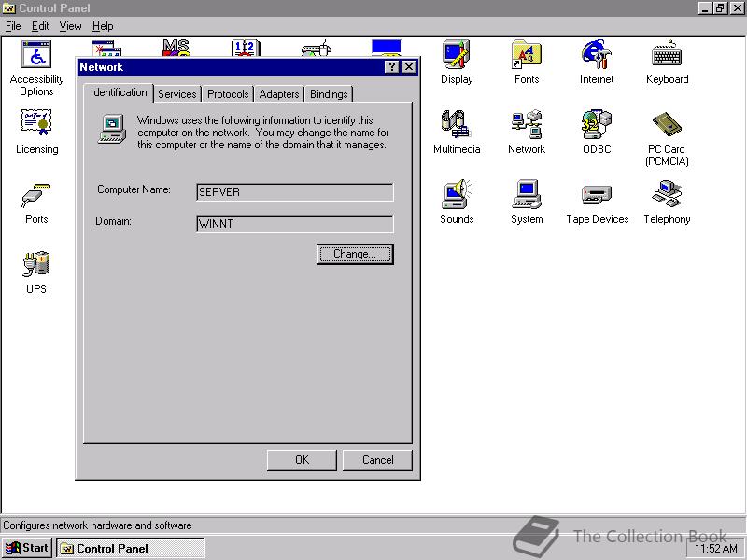The height and width of the screenshot is (560, 747).
Task: Select the Ports icon
Action: tap(36, 195)
